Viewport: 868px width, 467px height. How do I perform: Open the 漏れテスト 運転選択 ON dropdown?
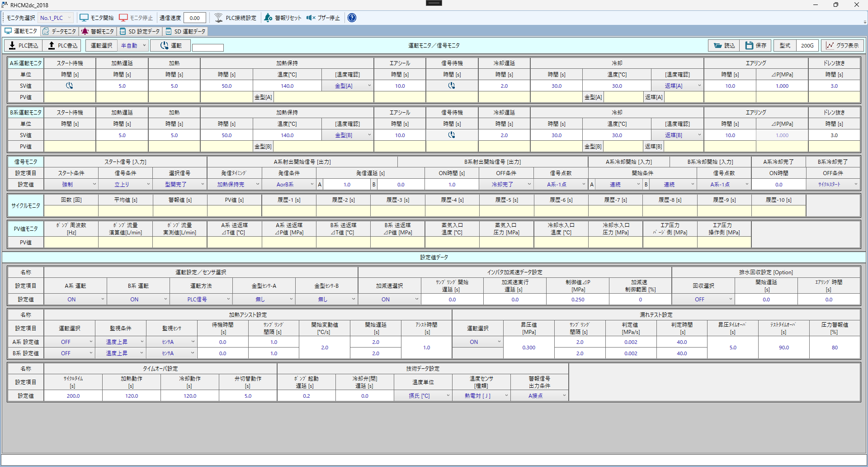478,342
